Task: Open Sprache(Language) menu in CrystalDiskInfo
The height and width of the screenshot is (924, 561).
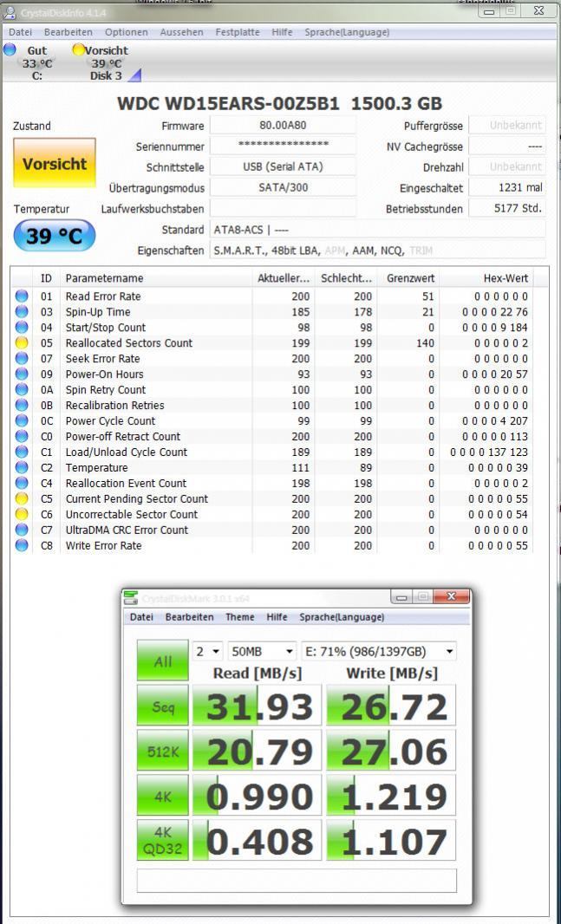Action: (x=347, y=32)
